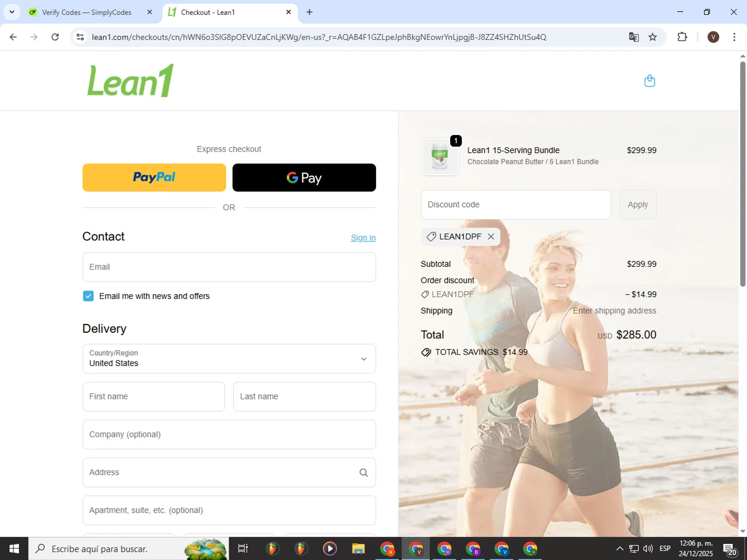Open the Windows Start menu
This screenshot has height=560, width=747.
coord(14,549)
